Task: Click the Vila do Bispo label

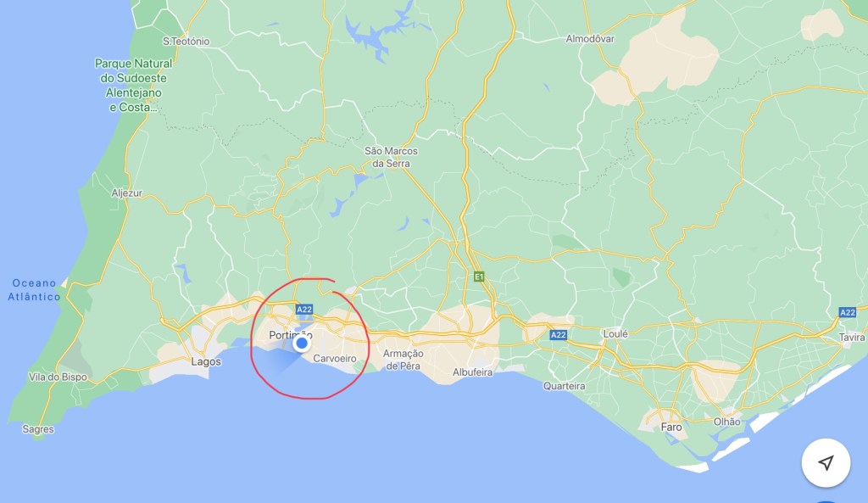Action: (x=58, y=377)
